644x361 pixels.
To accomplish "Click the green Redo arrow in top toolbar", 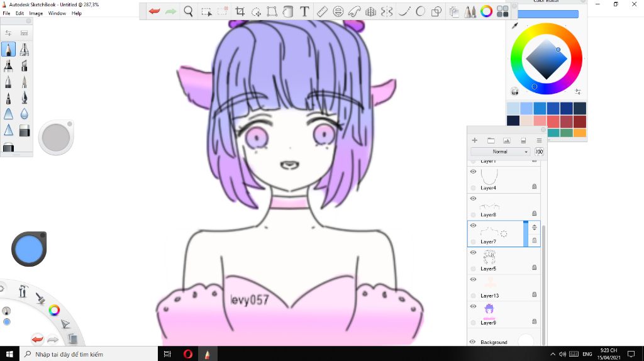I will pos(170,11).
